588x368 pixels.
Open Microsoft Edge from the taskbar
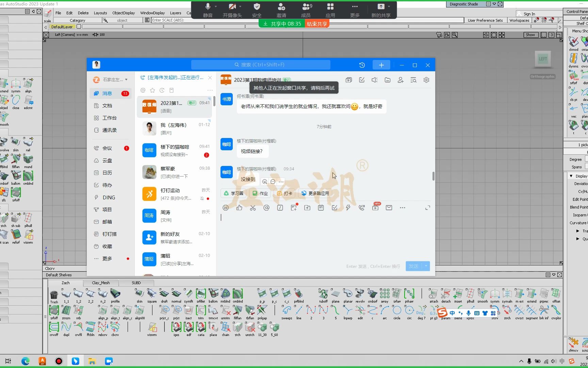pos(26,361)
